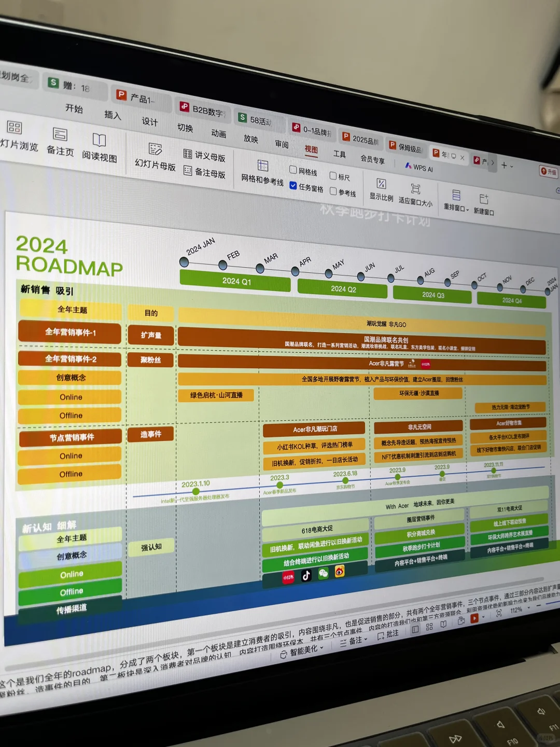Click the 2024 JAN timeline marker dot
This screenshot has height=747, width=560.
[x=184, y=262]
